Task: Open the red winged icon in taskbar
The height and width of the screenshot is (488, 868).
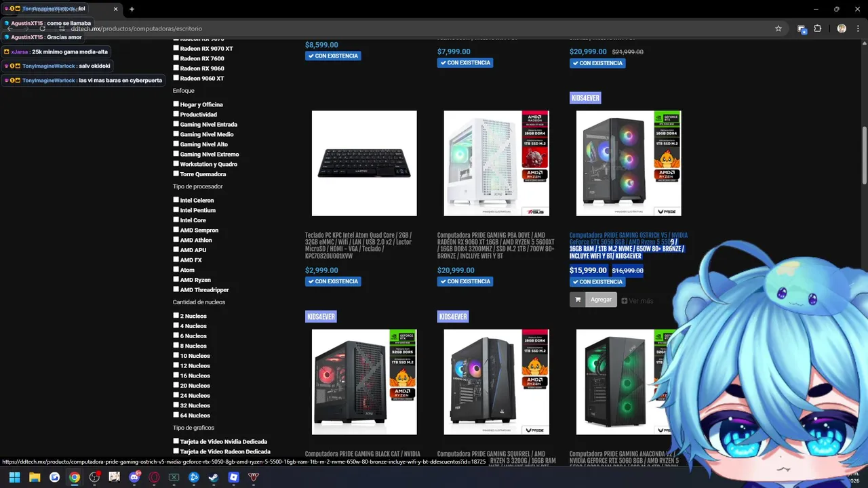Action: coord(254,477)
